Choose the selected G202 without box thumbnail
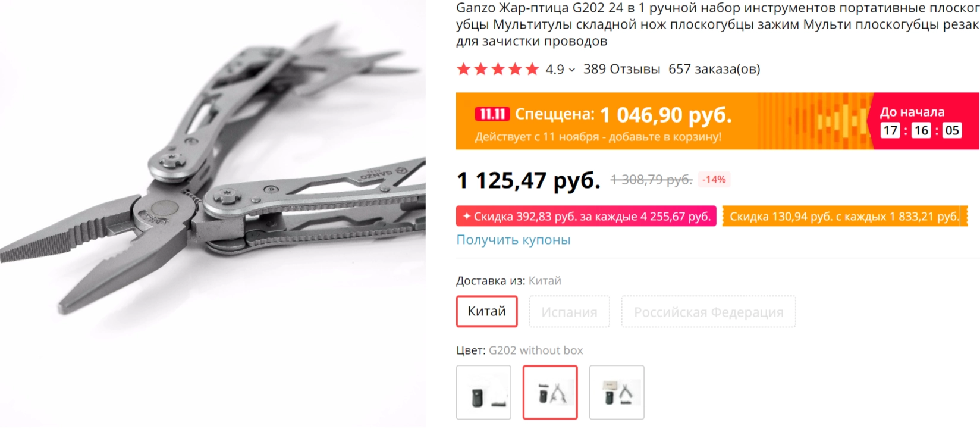 coord(550,392)
